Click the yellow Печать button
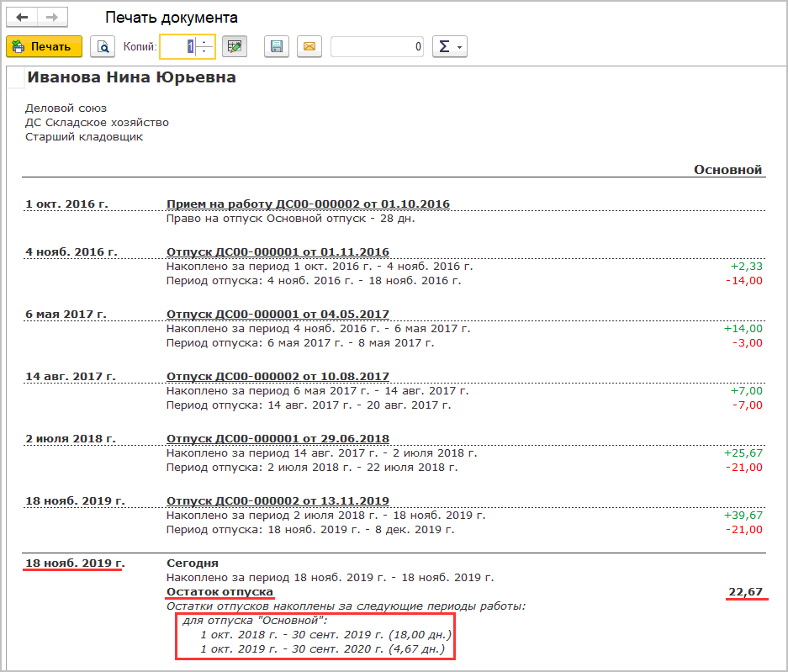The image size is (788, 672). click(x=45, y=47)
